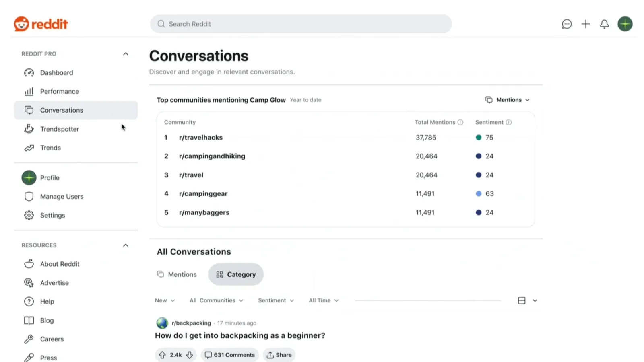Open the r/travel community row
Viewport: 644px width, 362px height.
pos(346,175)
